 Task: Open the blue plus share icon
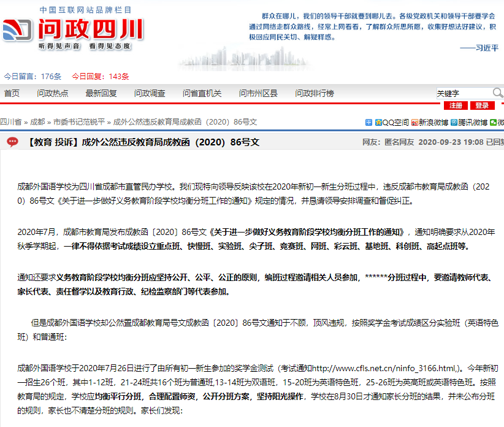coord(368,123)
